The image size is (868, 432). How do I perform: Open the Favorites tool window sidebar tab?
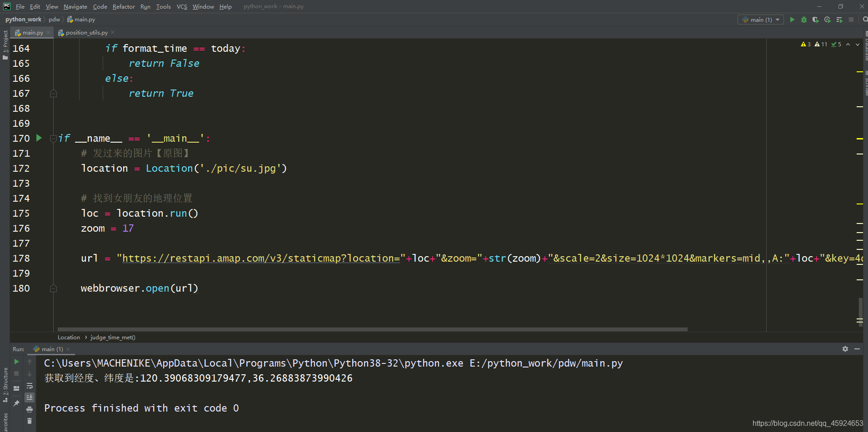pyautogui.click(x=5, y=422)
